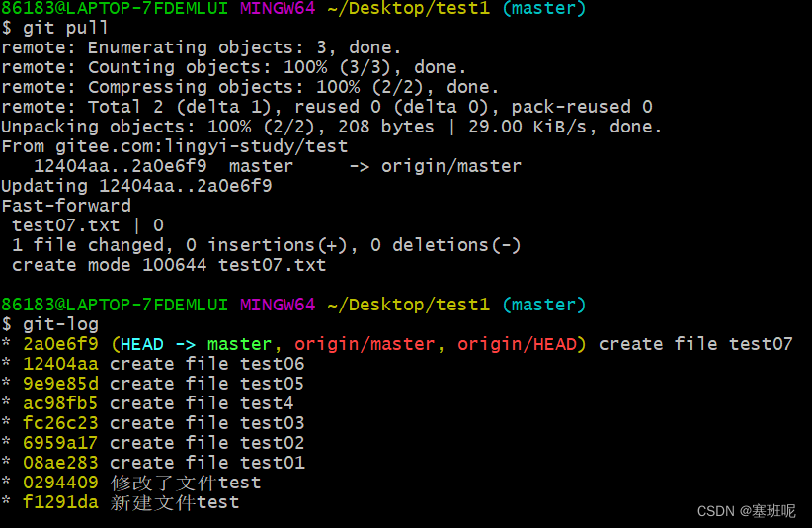Click the red 'origin/HEAD' ref label
The height and width of the screenshot is (528, 812).
click(x=517, y=344)
